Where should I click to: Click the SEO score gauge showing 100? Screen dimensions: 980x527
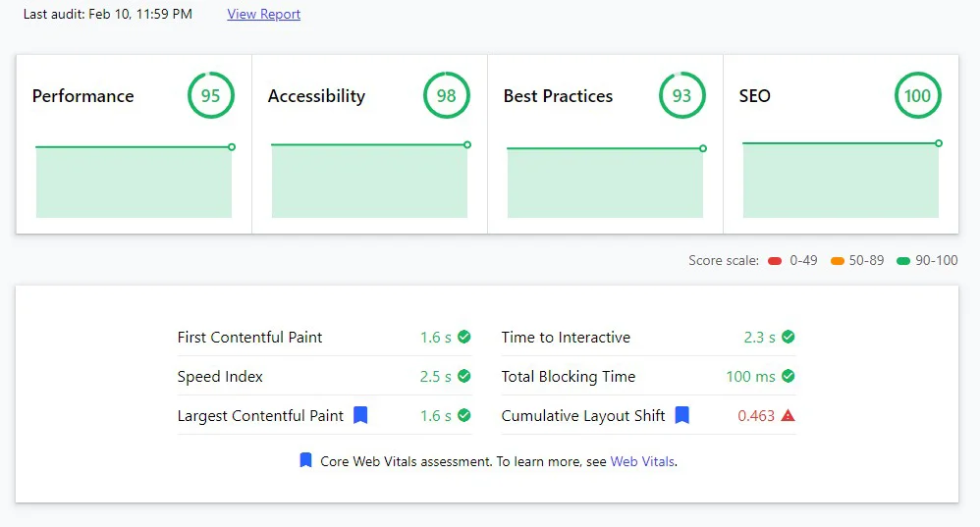[918, 96]
